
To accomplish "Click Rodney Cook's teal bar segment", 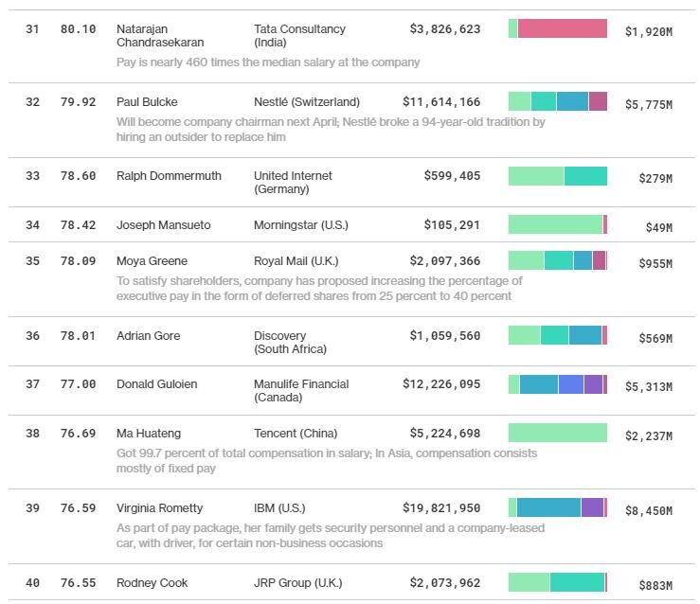I will (576, 582).
